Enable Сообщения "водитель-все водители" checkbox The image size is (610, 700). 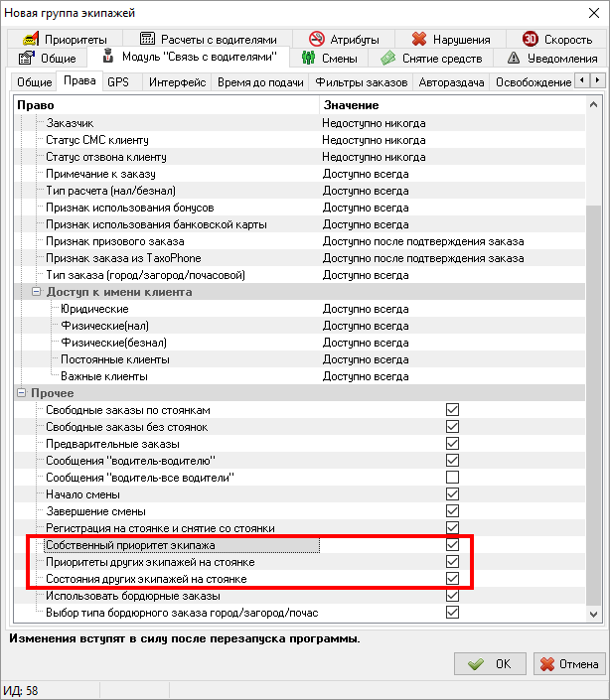(452, 478)
